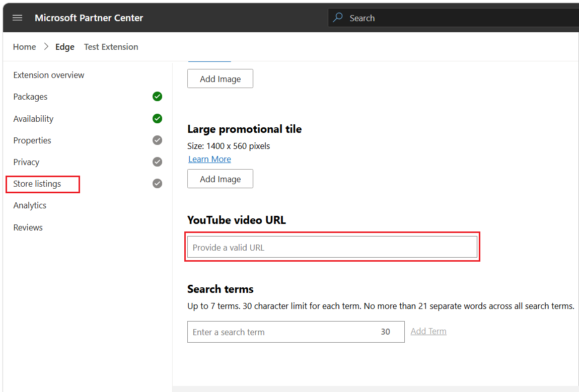Click the search magnifier icon
Image resolution: width=579 pixels, height=392 pixels.
[338, 17]
